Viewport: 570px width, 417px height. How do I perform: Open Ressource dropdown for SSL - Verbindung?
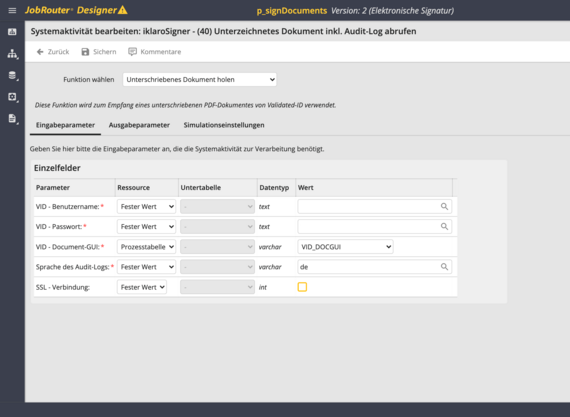[x=142, y=287]
